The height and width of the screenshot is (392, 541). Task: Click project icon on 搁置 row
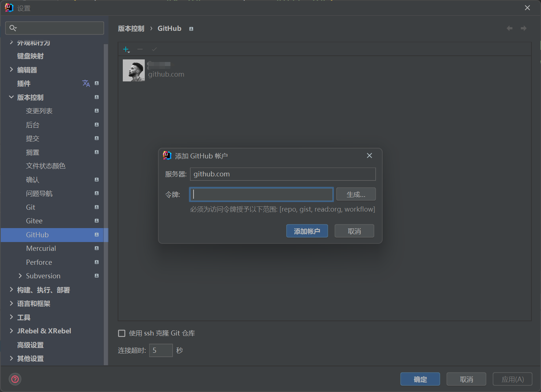pyautogui.click(x=97, y=152)
